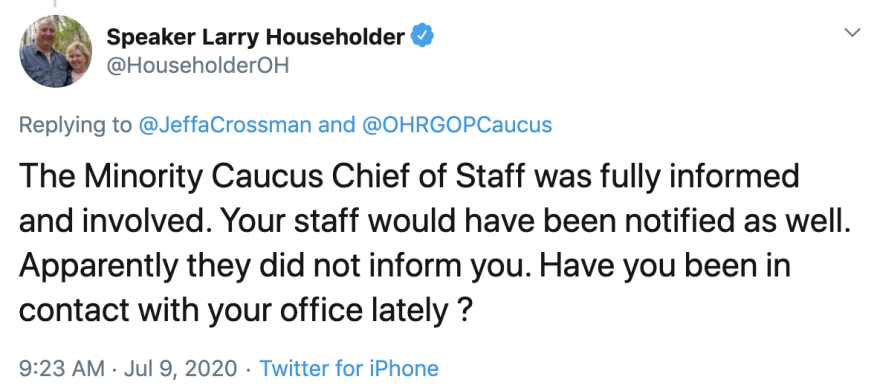The height and width of the screenshot is (391, 880).
Task: Click the "Have you been in" question text
Action: (x=666, y=265)
